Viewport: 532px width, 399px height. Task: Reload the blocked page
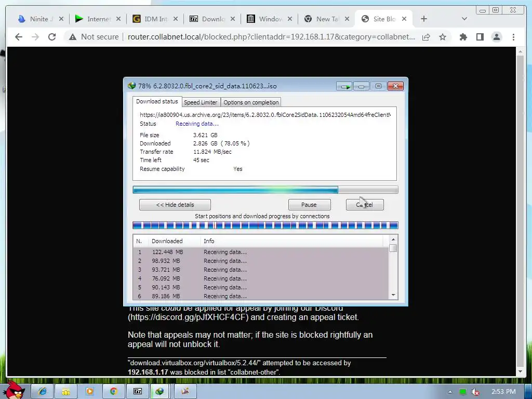click(x=52, y=37)
